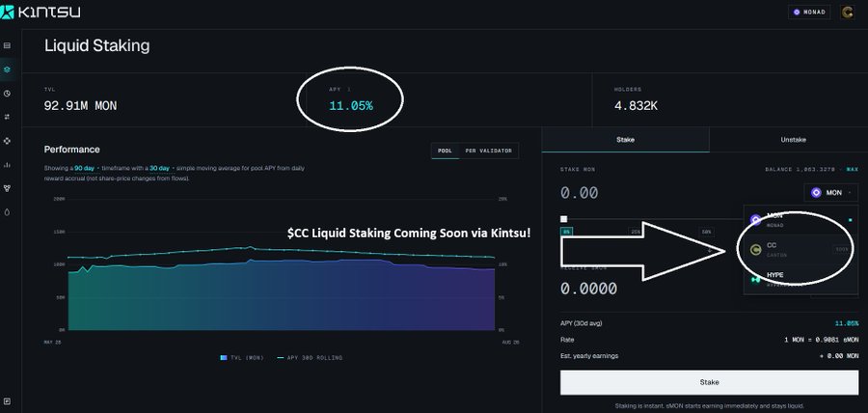Click the rate text 1 MON = 0.9081 sMON
868x413 pixels.
822,340
